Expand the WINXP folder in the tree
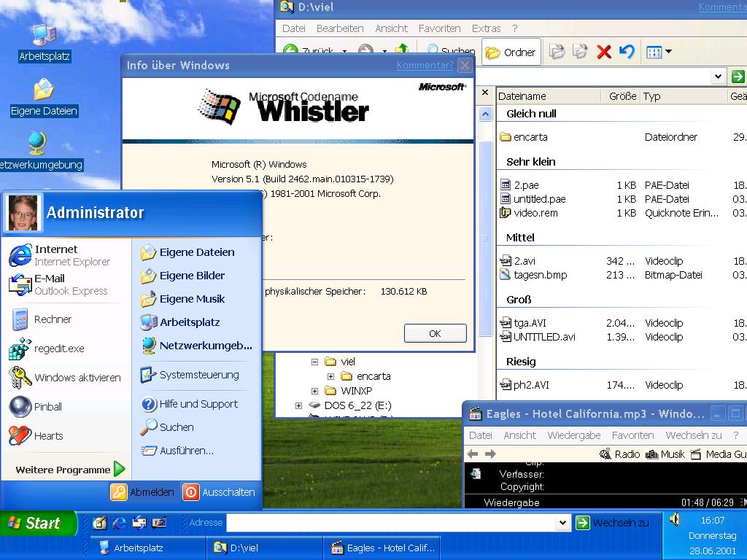747x560 pixels. tap(314, 392)
